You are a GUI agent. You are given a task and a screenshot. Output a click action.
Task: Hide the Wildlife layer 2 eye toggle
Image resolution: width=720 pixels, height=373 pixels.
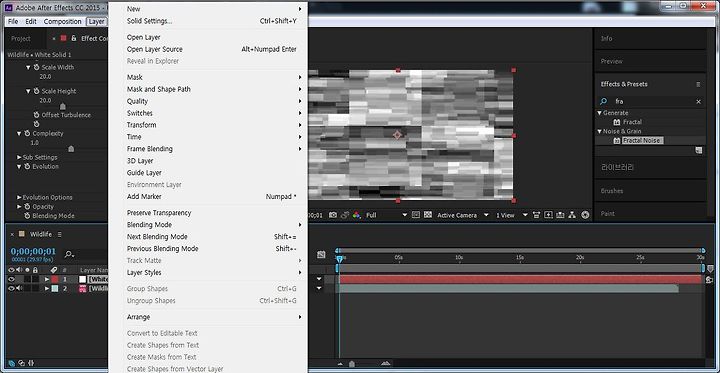tap(11, 288)
